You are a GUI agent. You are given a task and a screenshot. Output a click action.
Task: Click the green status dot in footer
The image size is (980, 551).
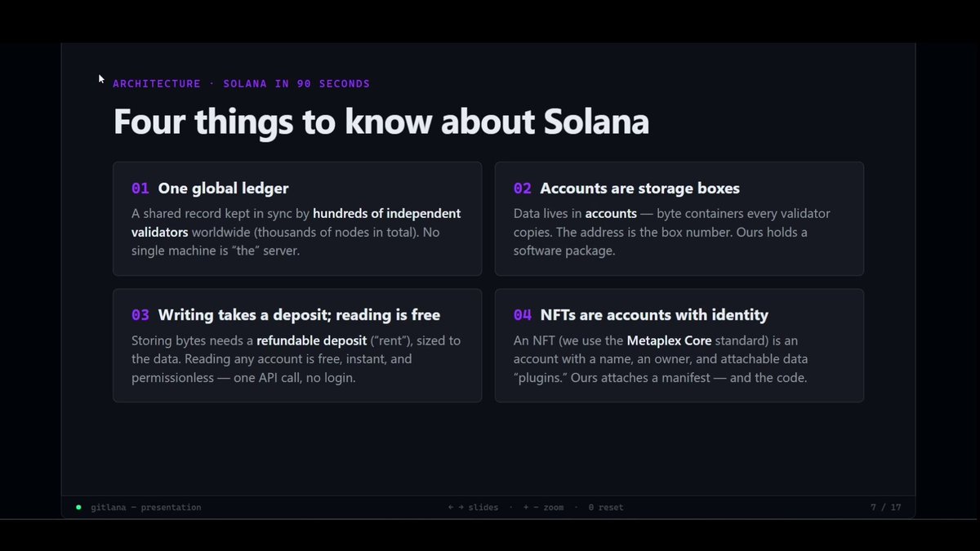[78, 507]
